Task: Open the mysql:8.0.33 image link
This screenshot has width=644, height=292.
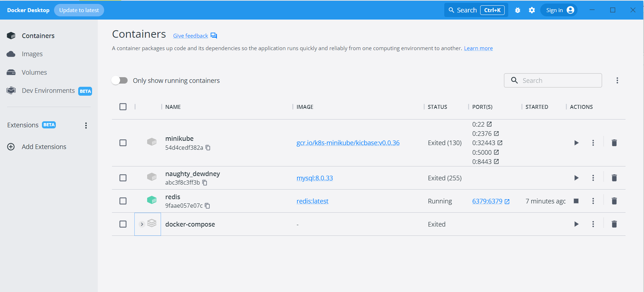Action: tap(315, 178)
